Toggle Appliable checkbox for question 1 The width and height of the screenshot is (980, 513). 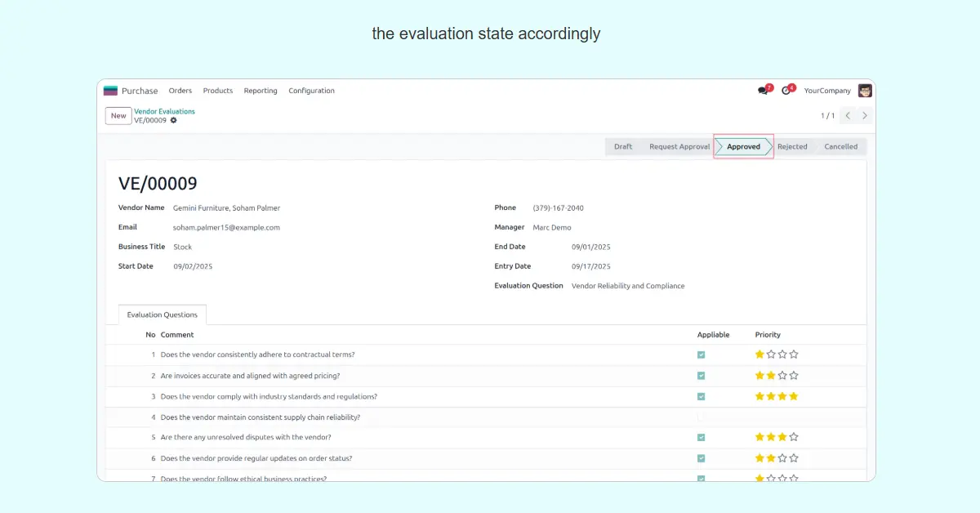click(x=701, y=355)
